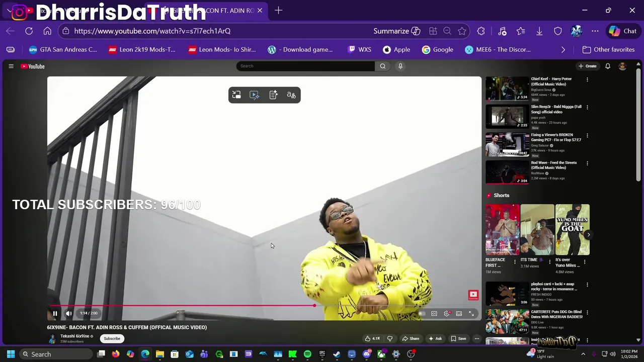Open the YUNO MILES IS THE GOAT short
This screenshot has width=644, height=362.
click(573, 230)
